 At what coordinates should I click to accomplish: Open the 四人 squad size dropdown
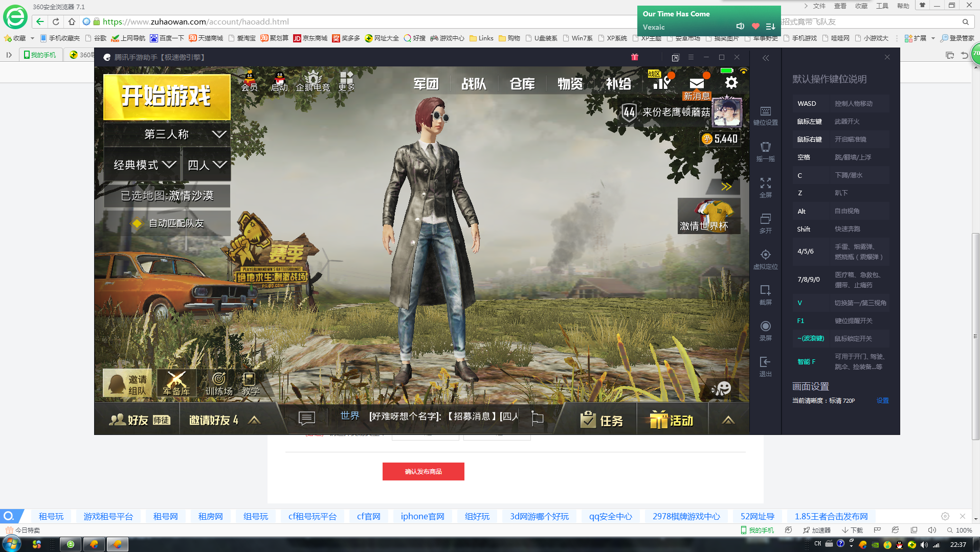pyautogui.click(x=207, y=165)
